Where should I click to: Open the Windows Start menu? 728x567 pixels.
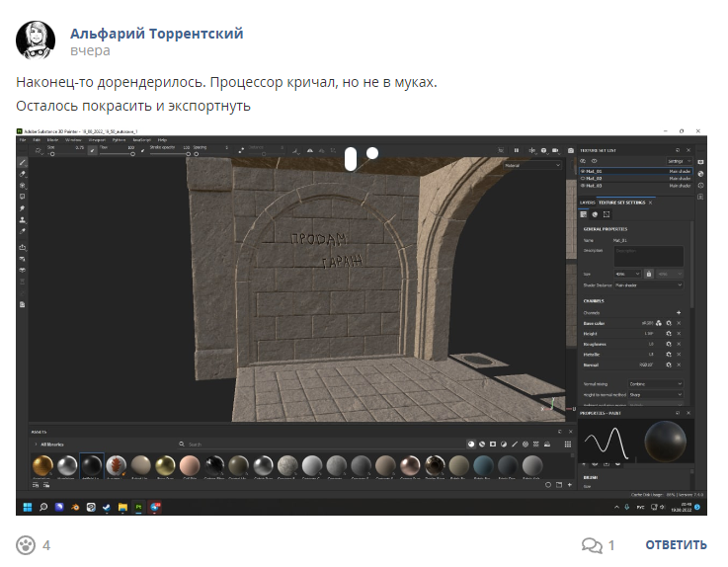[28, 507]
